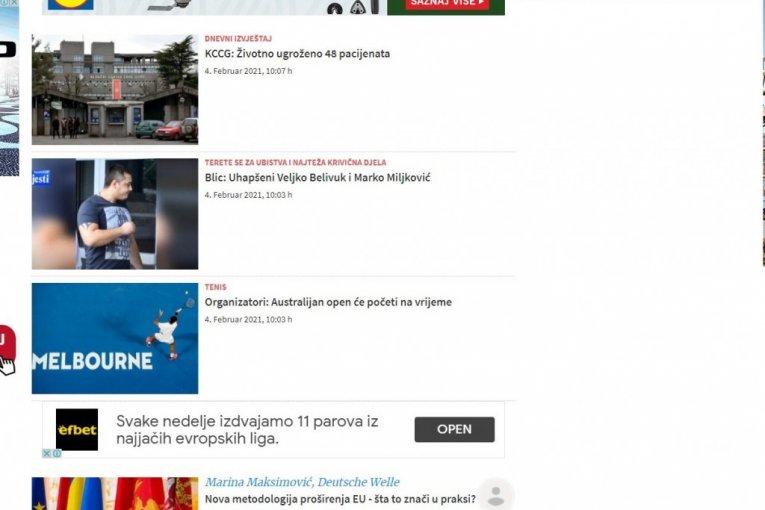Click the flags thumbnail for EU article

pyautogui.click(x=114, y=494)
